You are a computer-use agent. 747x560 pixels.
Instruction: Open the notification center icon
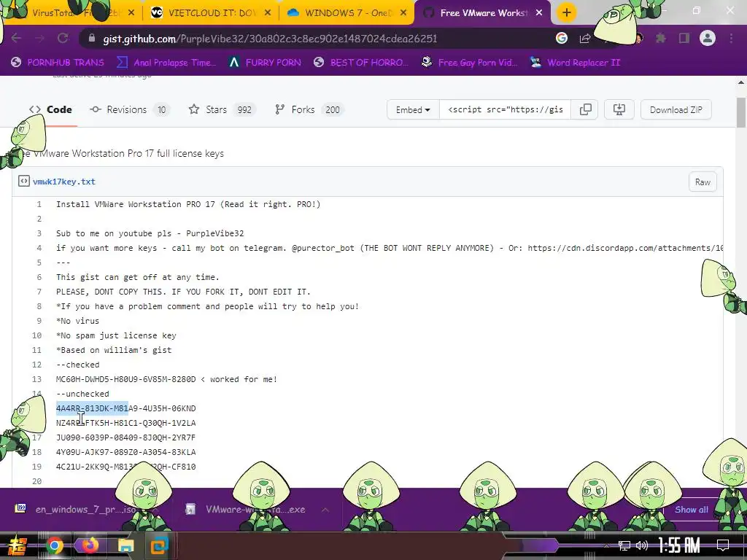click(723, 545)
